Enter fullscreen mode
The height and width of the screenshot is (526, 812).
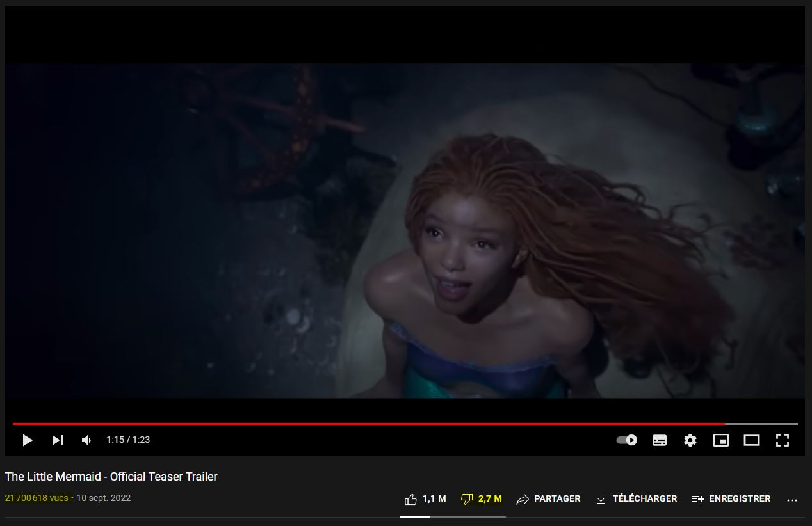pos(782,440)
